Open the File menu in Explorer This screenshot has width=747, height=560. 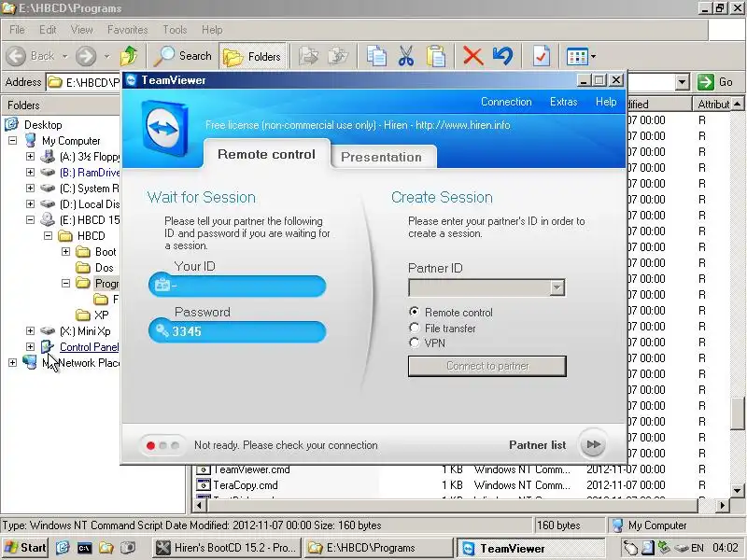point(17,30)
